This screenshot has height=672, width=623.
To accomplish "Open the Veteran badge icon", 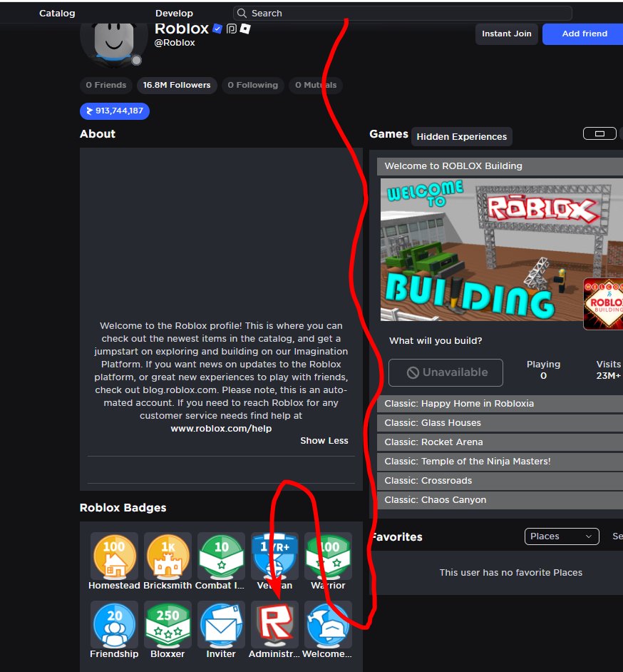I will (274, 556).
